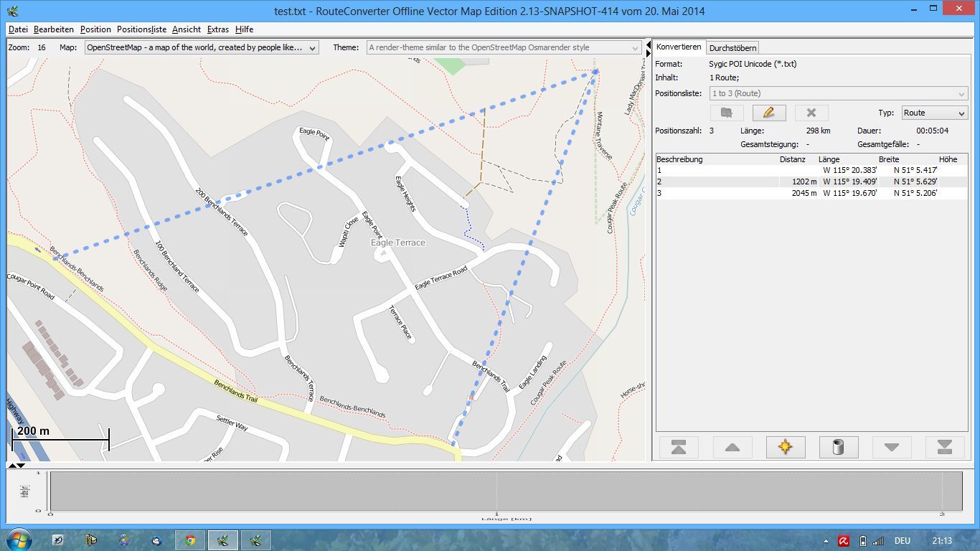Click the Beschreibung column header

679,159
